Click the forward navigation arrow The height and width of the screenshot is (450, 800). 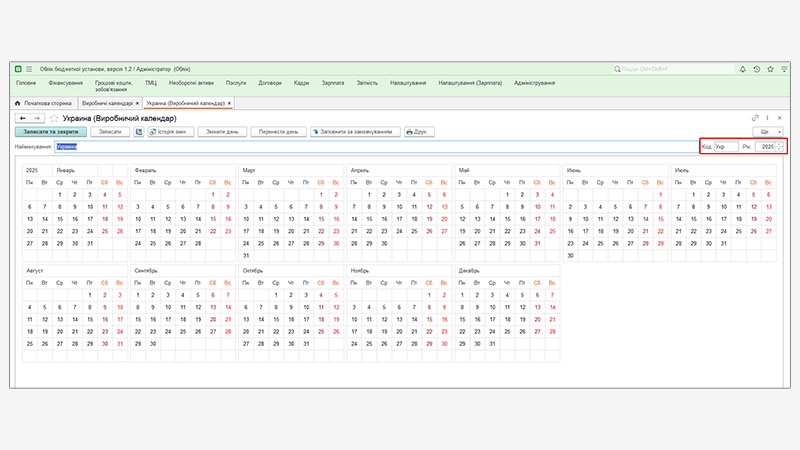click(x=37, y=118)
